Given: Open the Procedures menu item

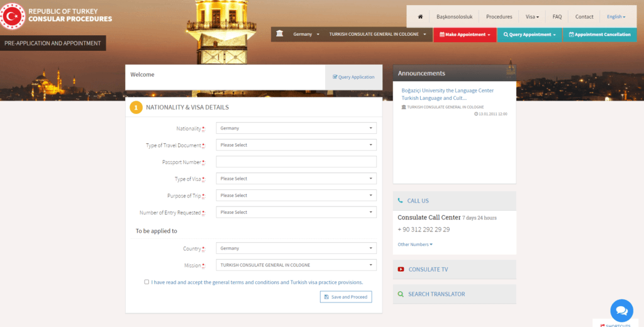Looking at the screenshot, I should [x=499, y=17].
